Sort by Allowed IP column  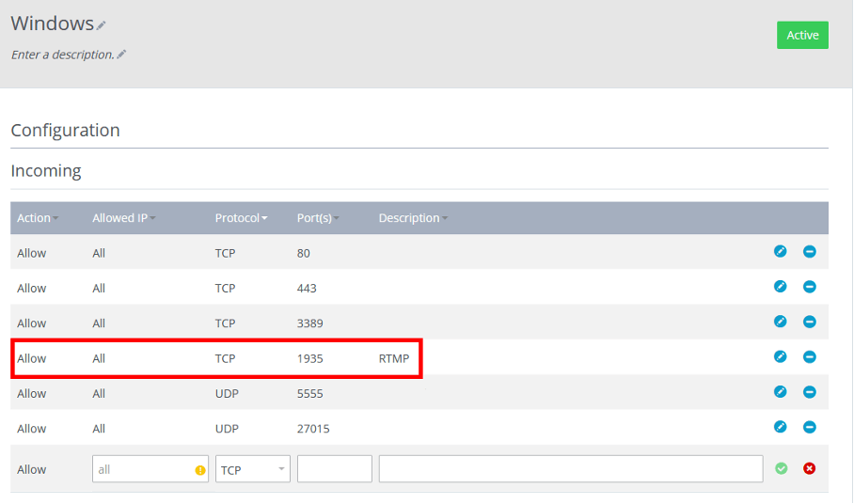tap(123, 218)
